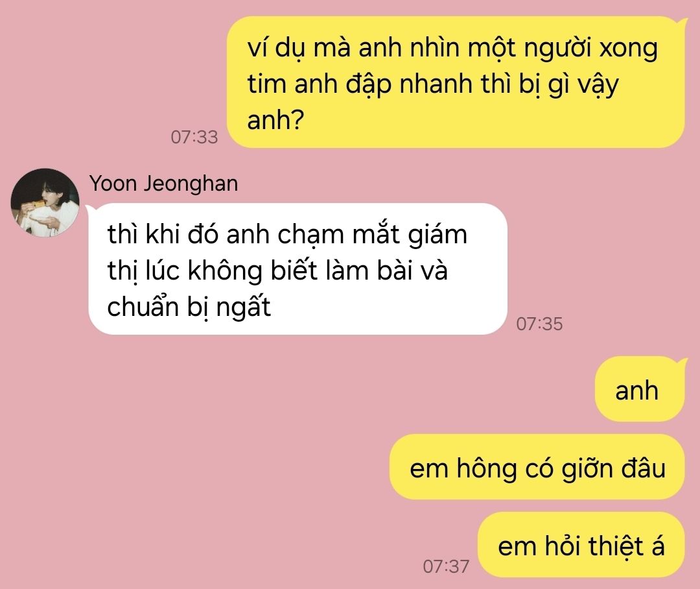Tap the tail of the "anh" bubble
700x589 pixels.
pos(683,363)
